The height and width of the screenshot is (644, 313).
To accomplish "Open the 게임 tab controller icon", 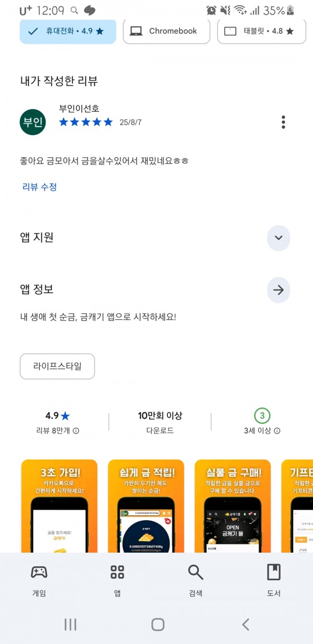I will 39,572.
